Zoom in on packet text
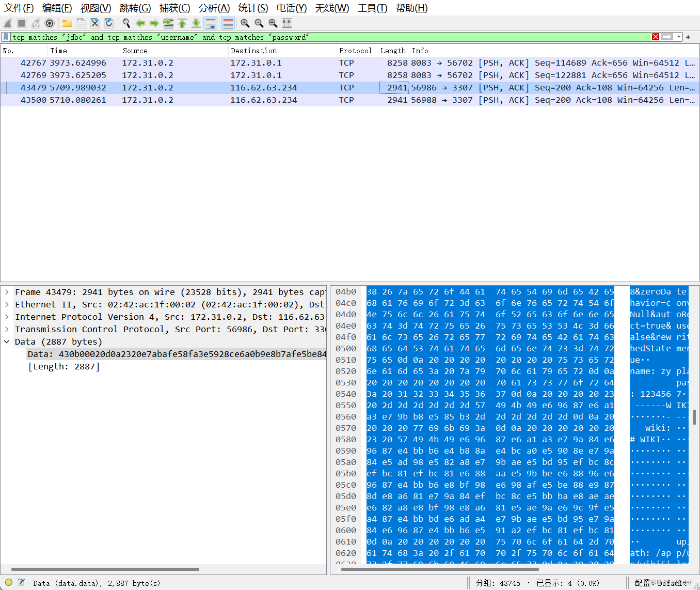 pyautogui.click(x=245, y=23)
